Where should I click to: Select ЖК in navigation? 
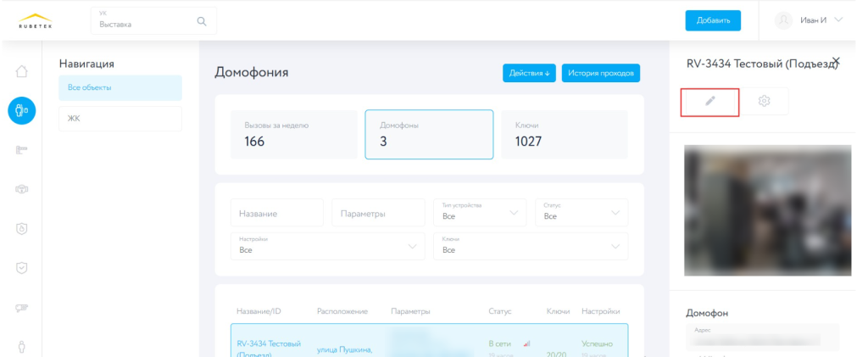pyautogui.click(x=120, y=119)
